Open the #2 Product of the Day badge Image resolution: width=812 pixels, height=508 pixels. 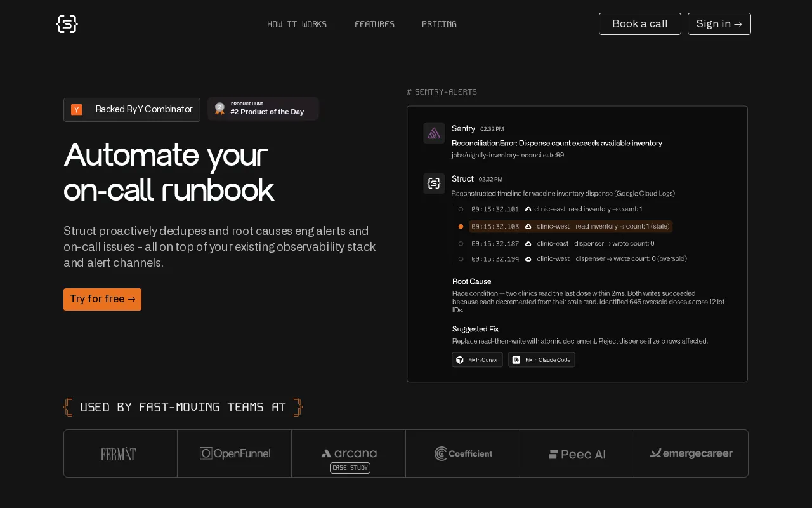pos(263,109)
